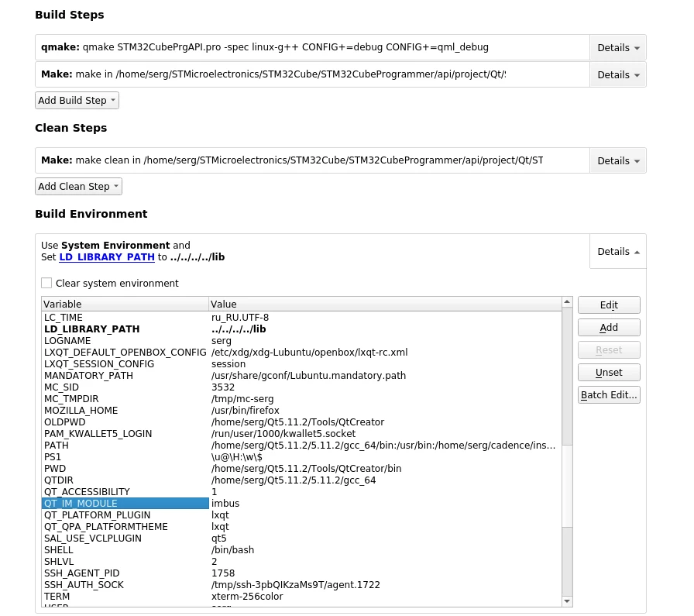Click the Edit variable button

point(609,305)
